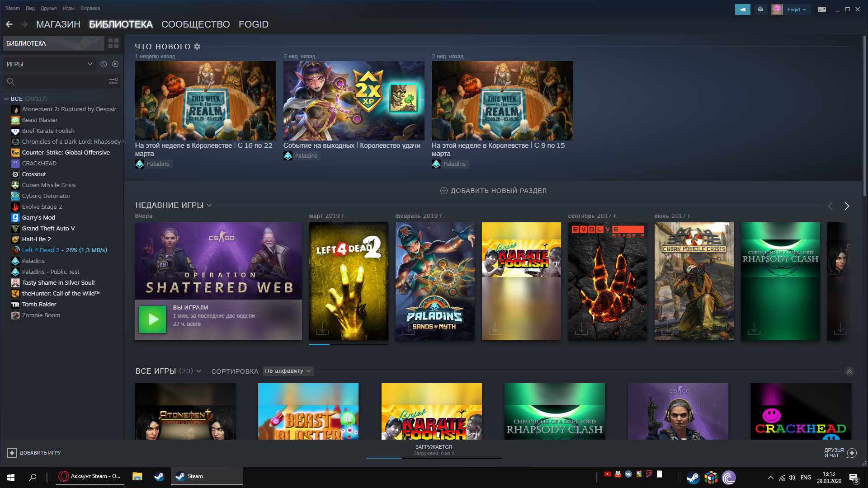Switch to the СООБЩЕСТВО tab

196,24
